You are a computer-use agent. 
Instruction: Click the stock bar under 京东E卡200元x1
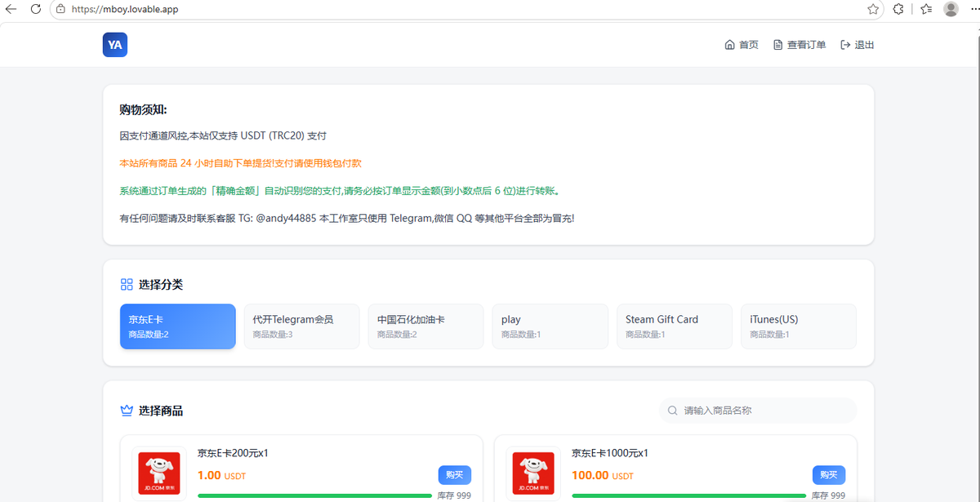coord(314,495)
